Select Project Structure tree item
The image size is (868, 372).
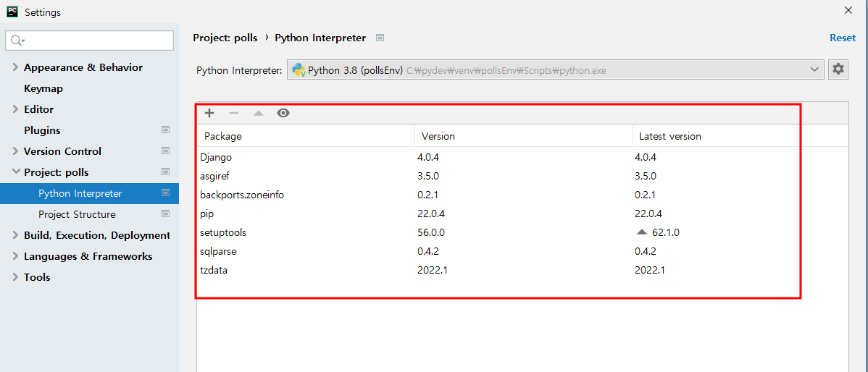coord(77,214)
